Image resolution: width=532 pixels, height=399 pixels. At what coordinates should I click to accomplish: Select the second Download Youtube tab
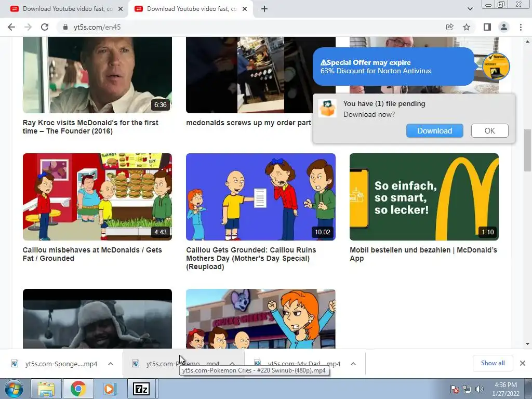(192, 9)
